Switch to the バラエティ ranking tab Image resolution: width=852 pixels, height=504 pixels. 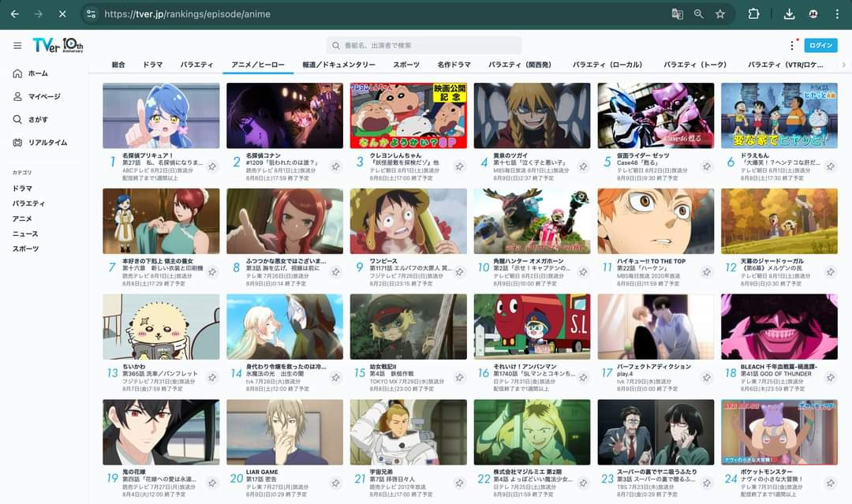click(196, 65)
